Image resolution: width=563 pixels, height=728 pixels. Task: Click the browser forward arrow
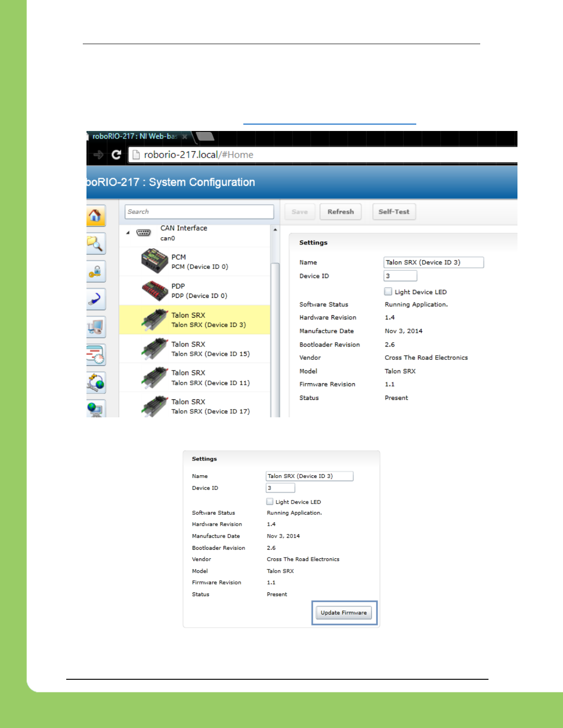coord(98,155)
